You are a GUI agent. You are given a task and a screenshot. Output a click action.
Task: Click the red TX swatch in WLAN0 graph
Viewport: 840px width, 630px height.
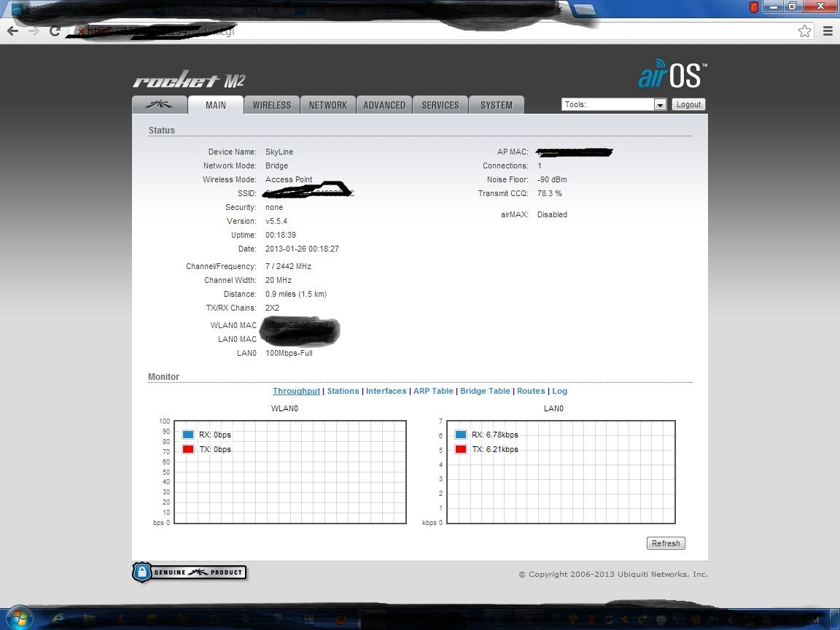pyautogui.click(x=188, y=449)
